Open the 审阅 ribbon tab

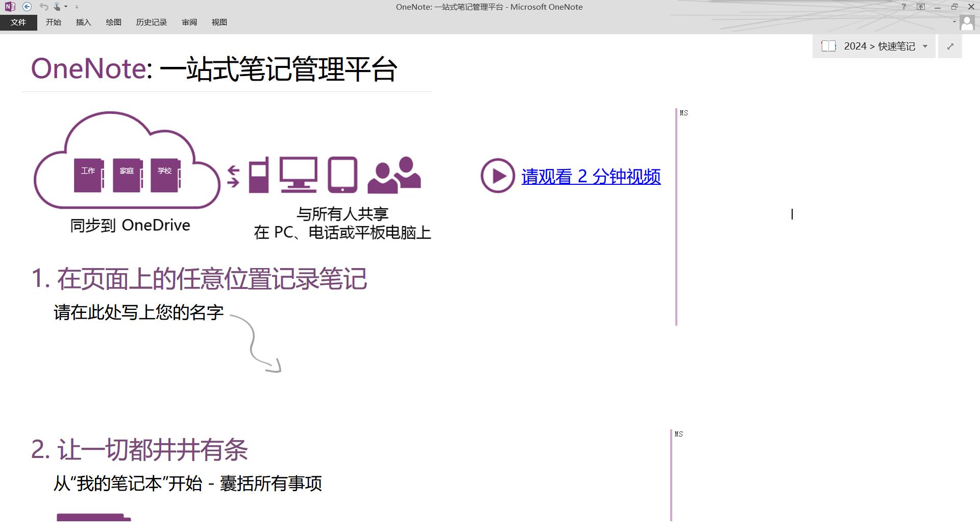click(189, 22)
